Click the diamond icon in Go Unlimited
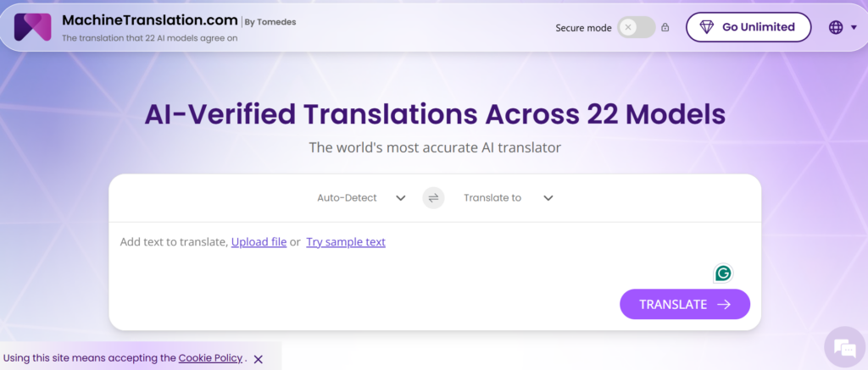This screenshot has width=868, height=370. [x=706, y=27]
